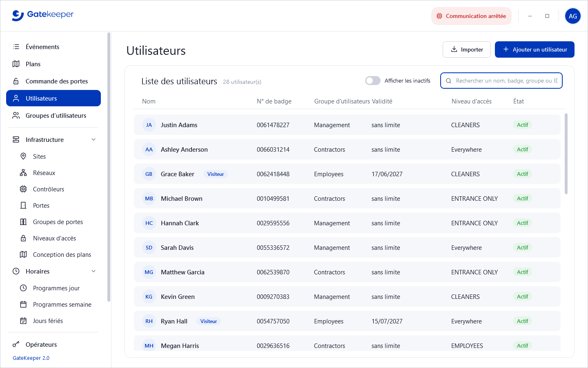Click the GateKeeper 2.0 version link

coord(31,358)
